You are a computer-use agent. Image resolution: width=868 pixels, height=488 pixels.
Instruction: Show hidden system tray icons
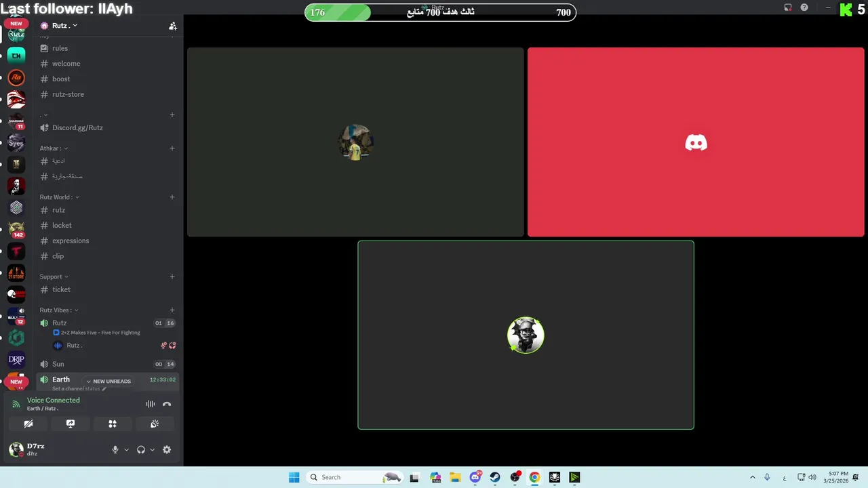click(752, 477)
